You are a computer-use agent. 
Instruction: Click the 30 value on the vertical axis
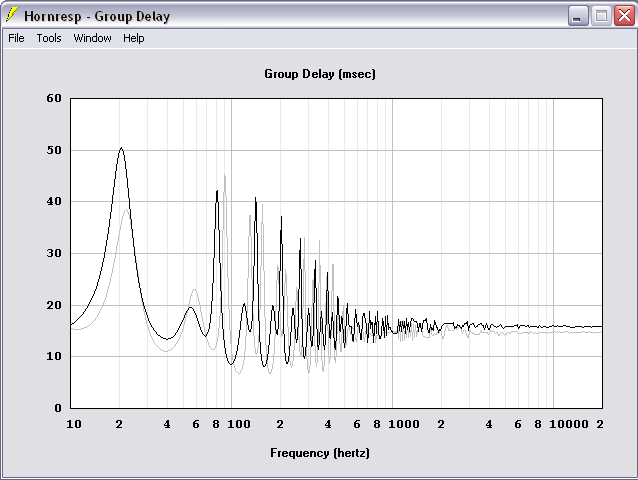click(54, 253)
